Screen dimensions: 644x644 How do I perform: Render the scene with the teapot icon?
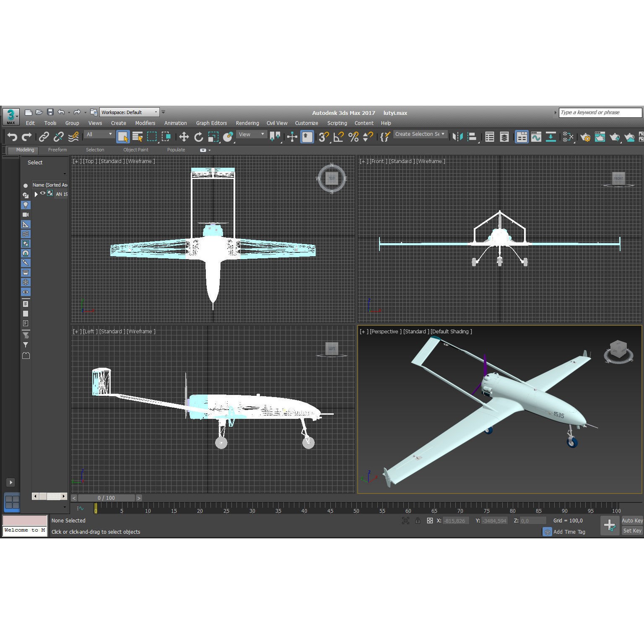click(x=615, y=137)
